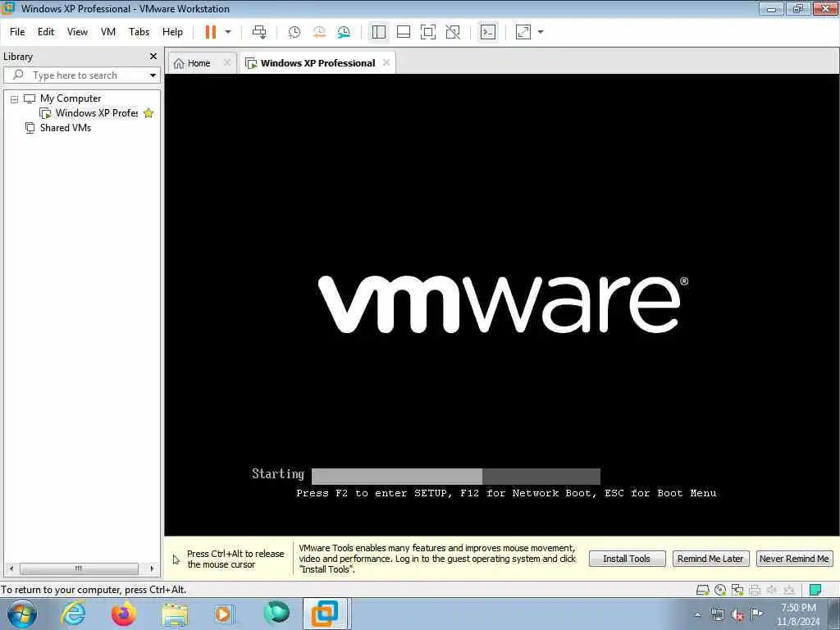Open the Help menu
840x630 pixels.
pos(172,32)
